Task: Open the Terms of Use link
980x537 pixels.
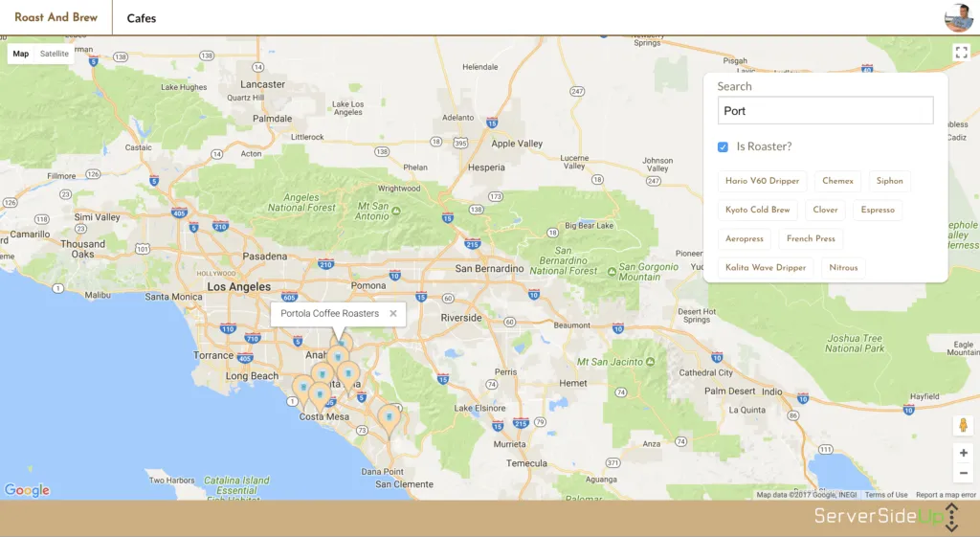Action: coord(885,495)
